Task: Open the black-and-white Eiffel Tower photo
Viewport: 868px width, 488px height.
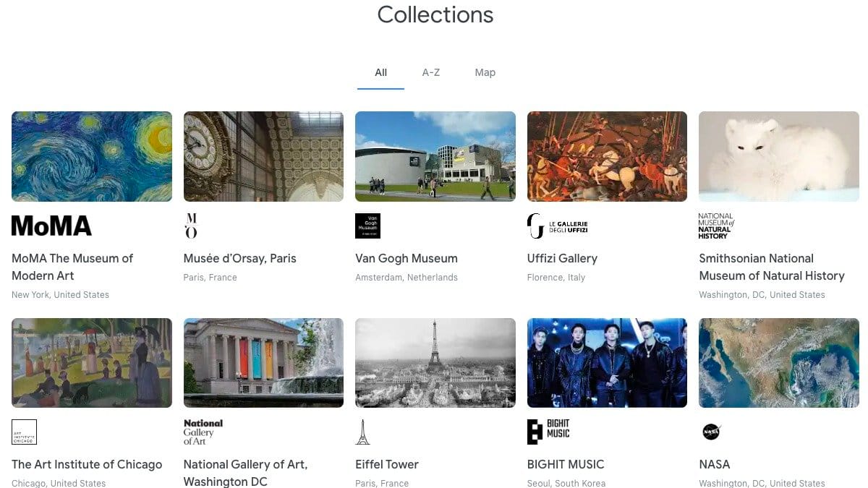Action: [435, 363]
